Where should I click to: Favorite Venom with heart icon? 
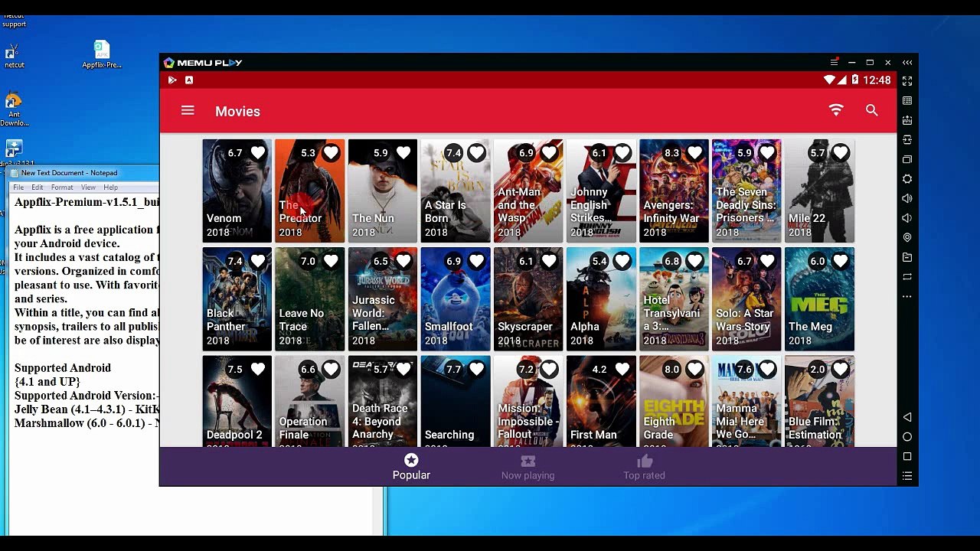258,153
